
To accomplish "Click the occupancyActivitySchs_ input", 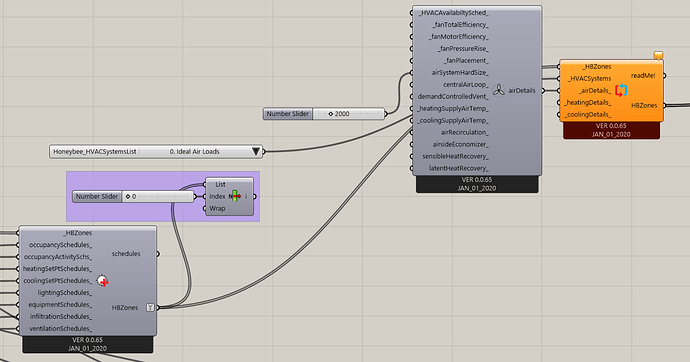I will pos(58,256).
